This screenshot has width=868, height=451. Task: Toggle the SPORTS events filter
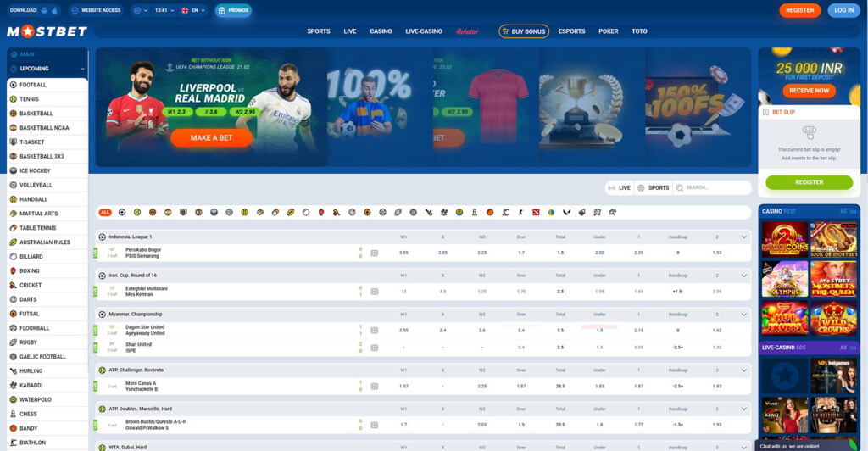click(x=654, y=187)
